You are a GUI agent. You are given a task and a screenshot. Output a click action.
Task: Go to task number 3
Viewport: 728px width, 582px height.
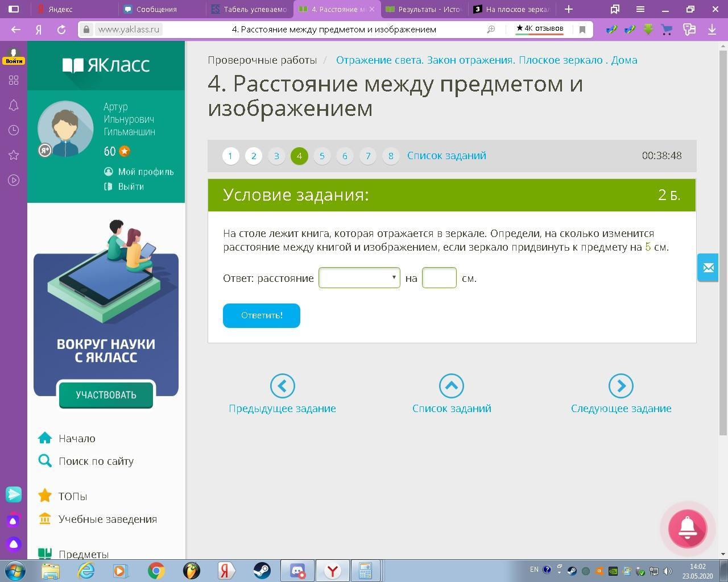(276, 156)
